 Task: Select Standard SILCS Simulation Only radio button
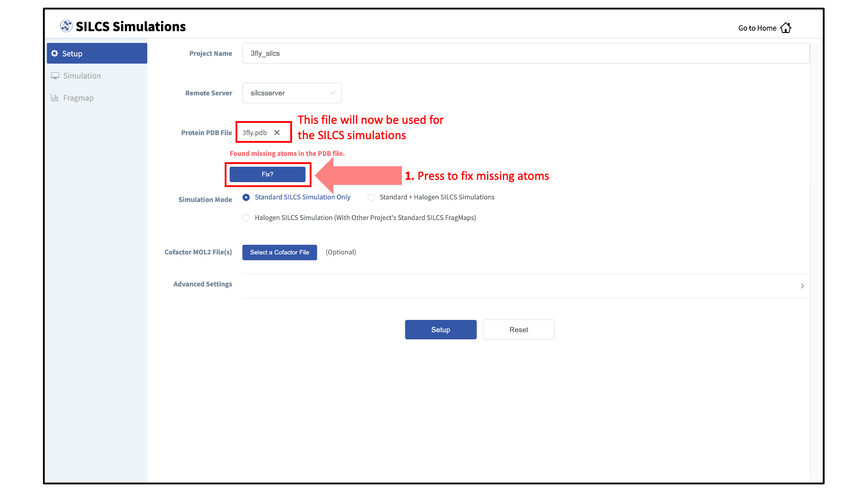point(246,197)
